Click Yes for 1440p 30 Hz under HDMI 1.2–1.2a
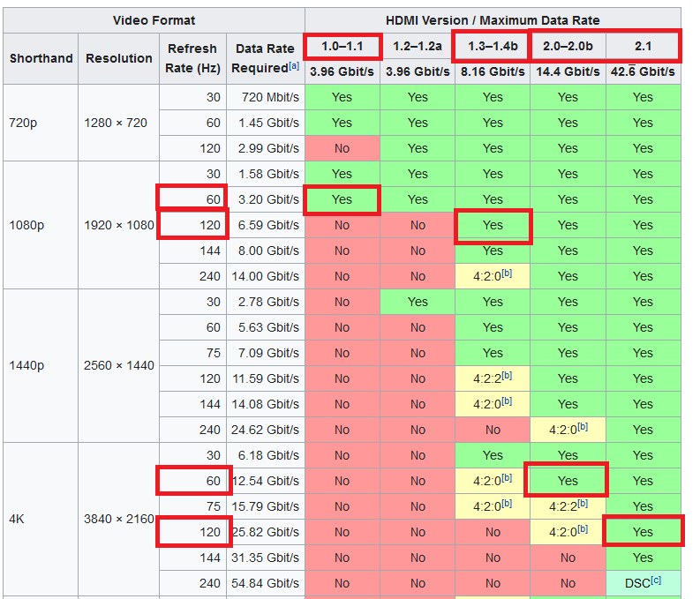This screenshot has height=599, width=700. pos(418,302)
